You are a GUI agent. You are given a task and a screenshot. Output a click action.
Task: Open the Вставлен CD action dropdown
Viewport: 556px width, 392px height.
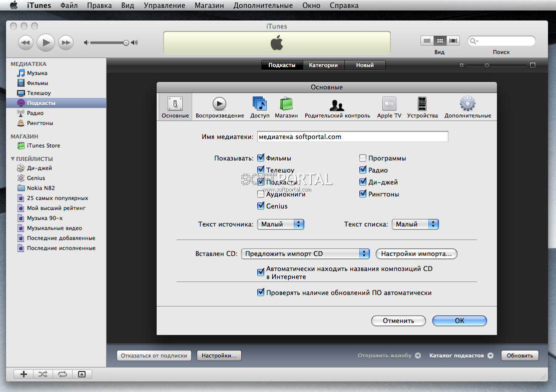click(x=305, y=254)
